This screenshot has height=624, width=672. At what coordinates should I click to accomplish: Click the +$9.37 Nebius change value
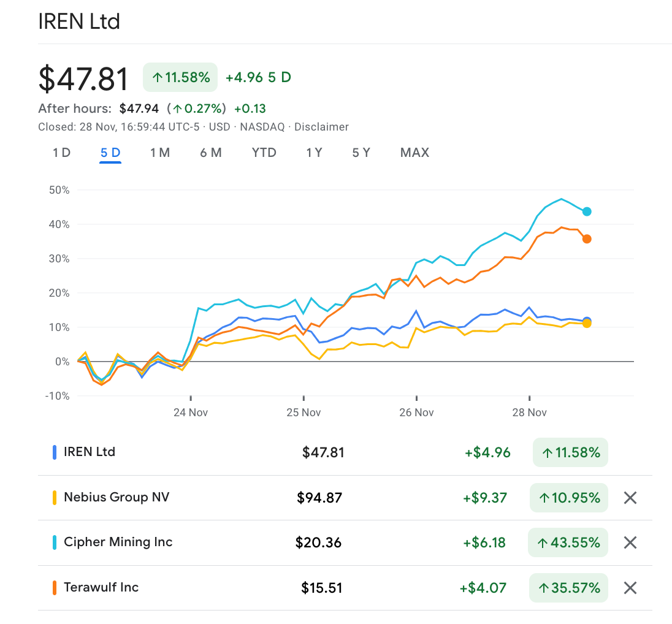point(485,498)
